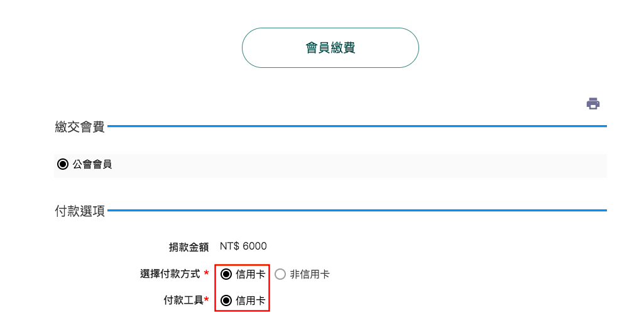Click the 非信用卡 label text
The width and height of the screenshot is (644, 320).
pyautogui.click(x=310, y=274)
